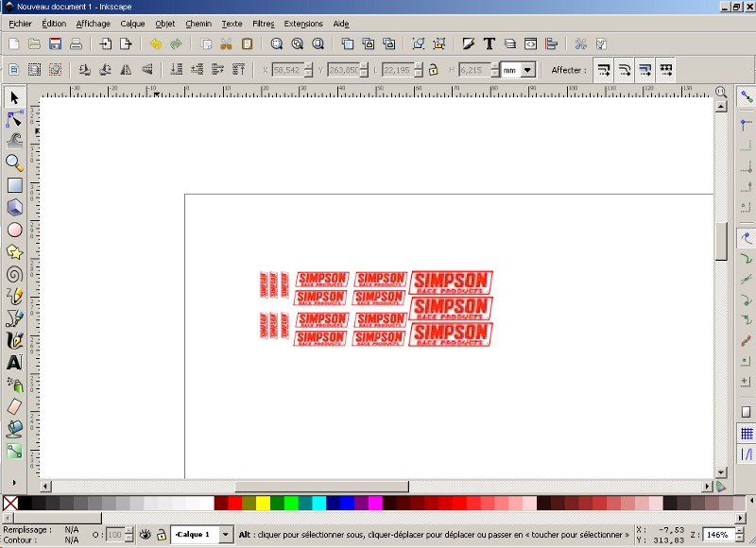Viewport: 756px width, 548px height.
Task: Click the vertical scrollbar up arrow
Action: (721, 106)
